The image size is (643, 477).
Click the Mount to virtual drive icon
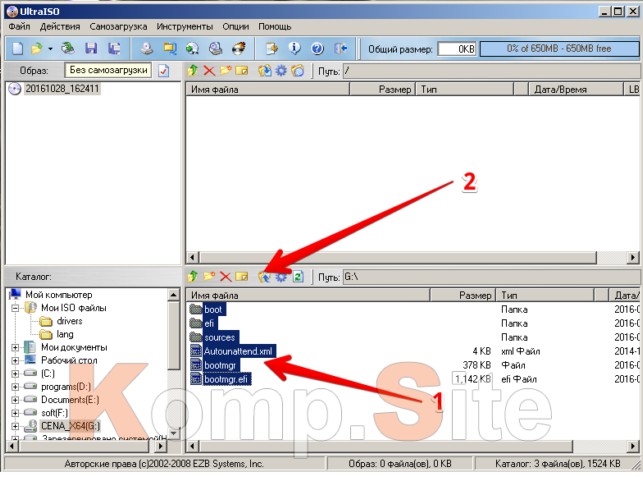tap(192, 48)
